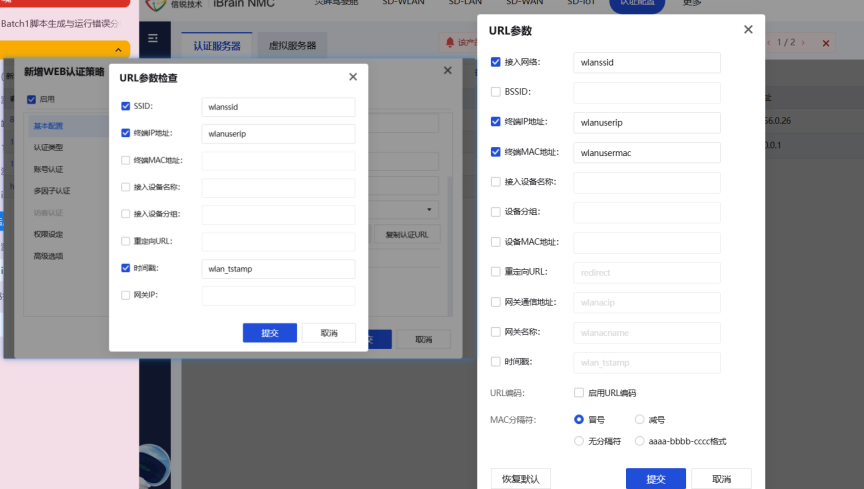Open the 认证服务器 tab
Screen dimensions: 864x489
pyautogui.click(x=217, y=45)
